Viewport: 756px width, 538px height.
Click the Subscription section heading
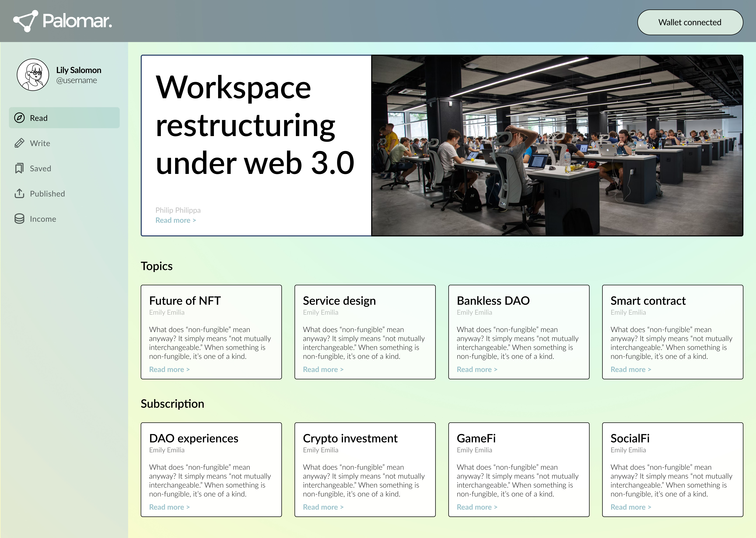point(172,404)
